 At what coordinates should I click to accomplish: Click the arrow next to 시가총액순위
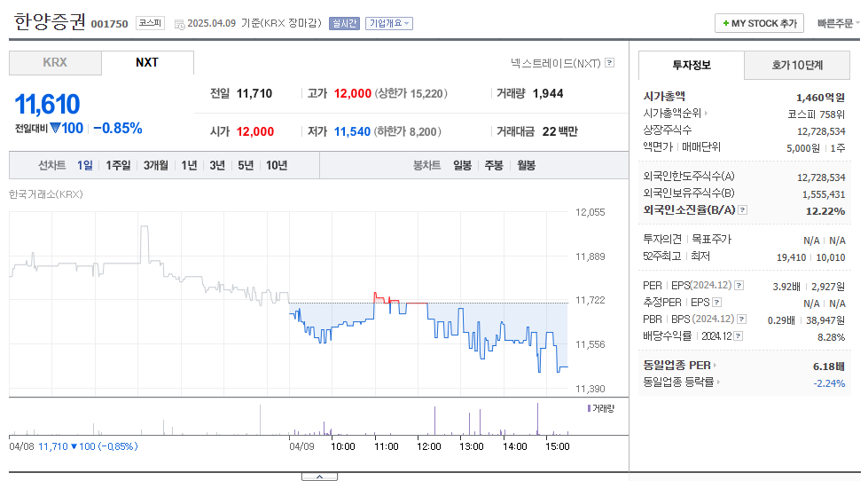[x=706, y=113]
